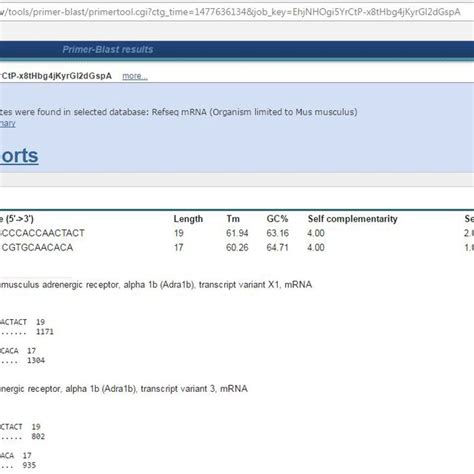Select the Length column header

188,219
